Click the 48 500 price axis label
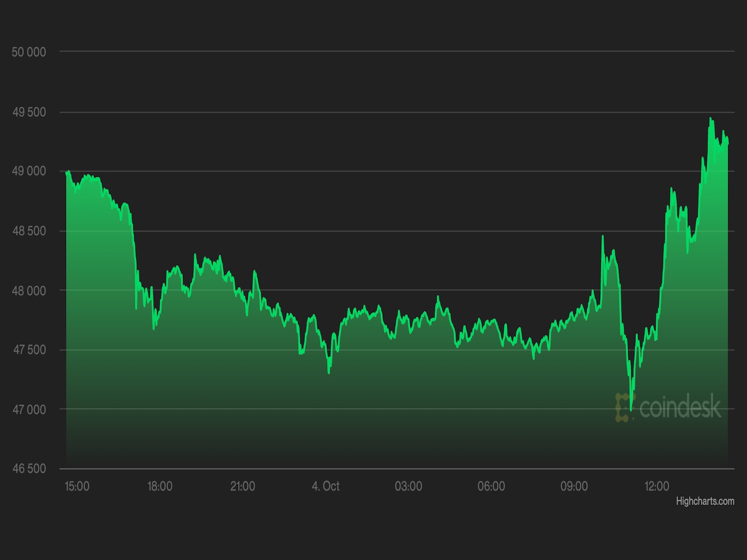 coord(29,231)
